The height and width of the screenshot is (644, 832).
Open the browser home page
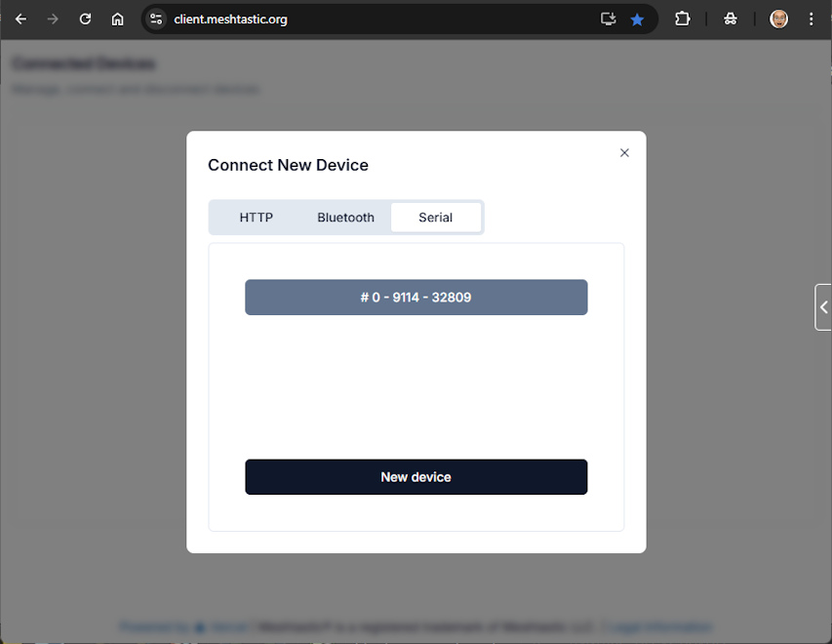pos(117,20)
